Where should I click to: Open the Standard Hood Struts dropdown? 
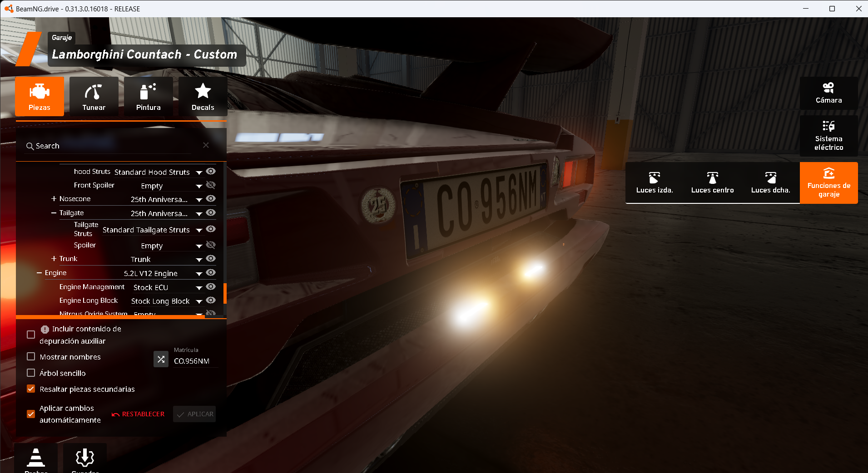tap(158, 172)
